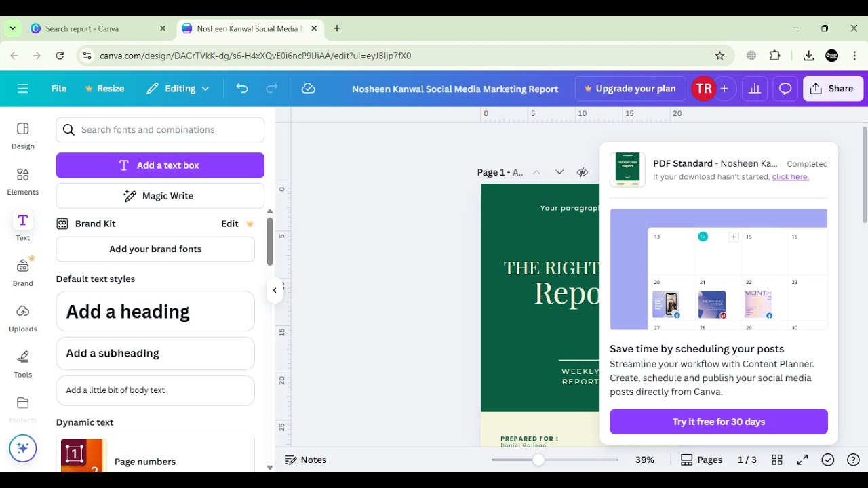The width and height of the screenshot is (868, 488).
Task: Enter fullscreen present mode
Action: 802,460
